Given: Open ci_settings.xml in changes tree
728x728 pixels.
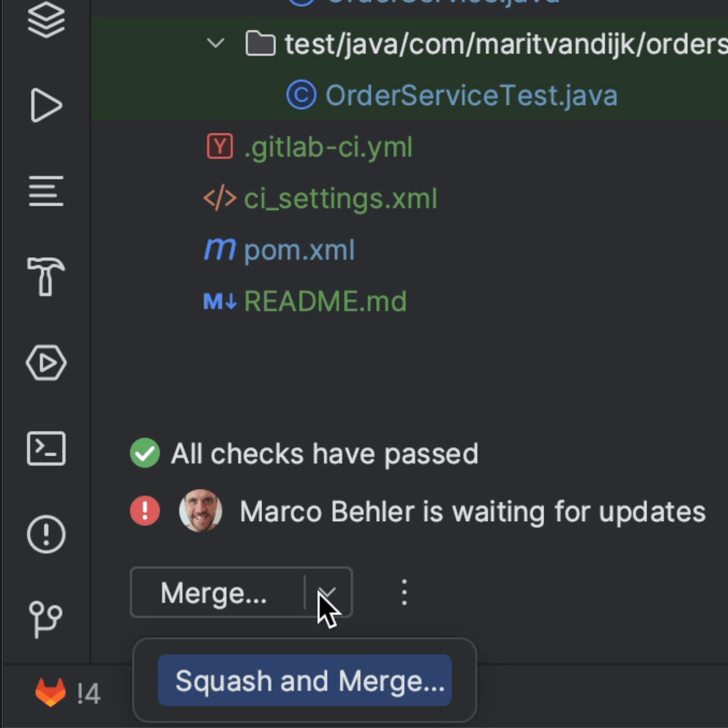Looking at the screenshot, I should point(340,199).
